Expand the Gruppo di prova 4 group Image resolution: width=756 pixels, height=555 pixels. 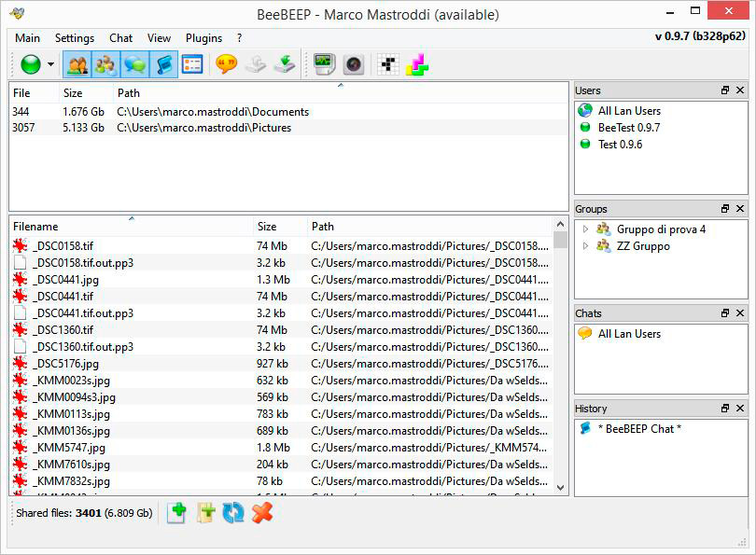point(585,229)
